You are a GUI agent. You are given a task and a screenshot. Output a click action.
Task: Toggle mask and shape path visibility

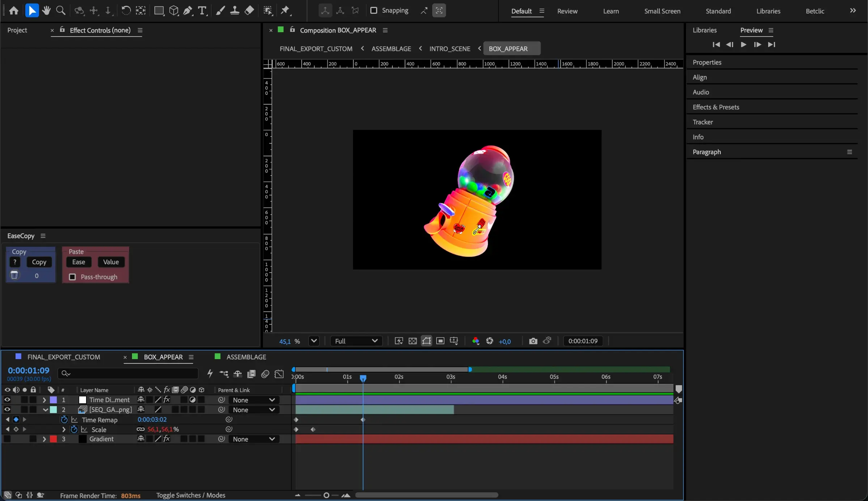(426, 341)
